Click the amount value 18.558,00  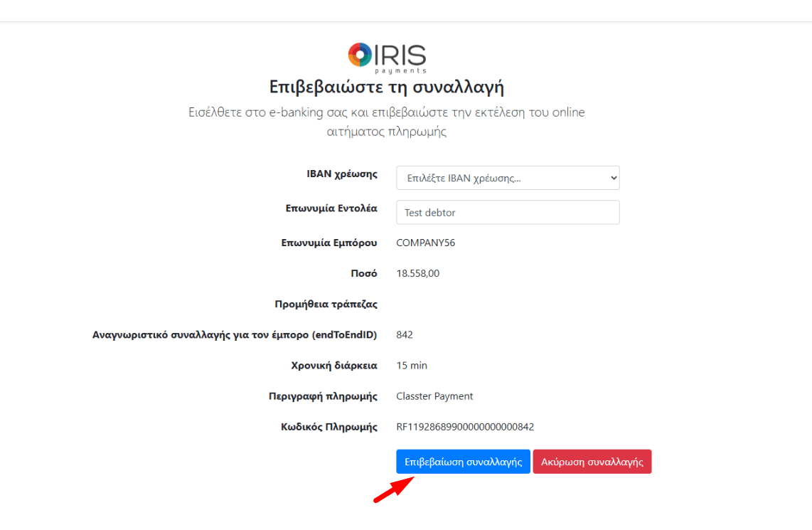tap(417, 273)
